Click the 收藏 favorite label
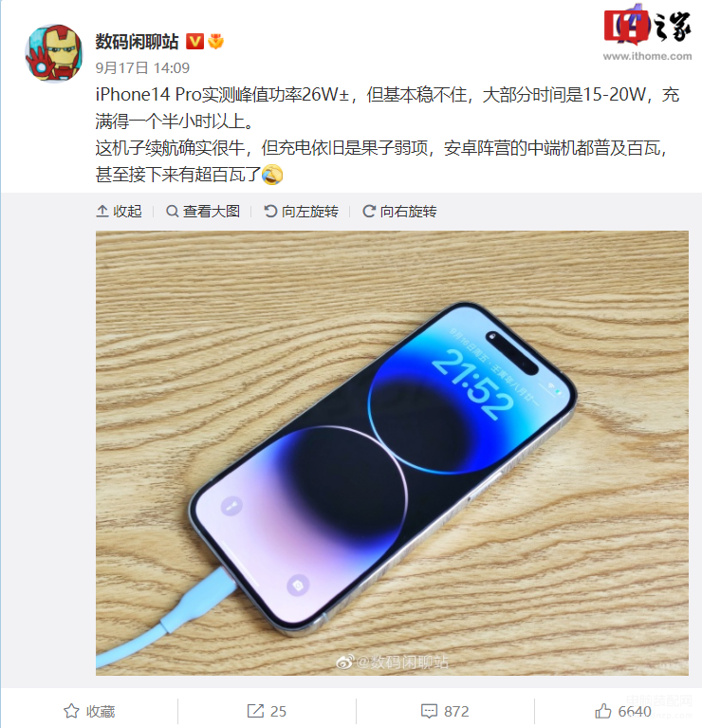702x728 pixels. 101,711
